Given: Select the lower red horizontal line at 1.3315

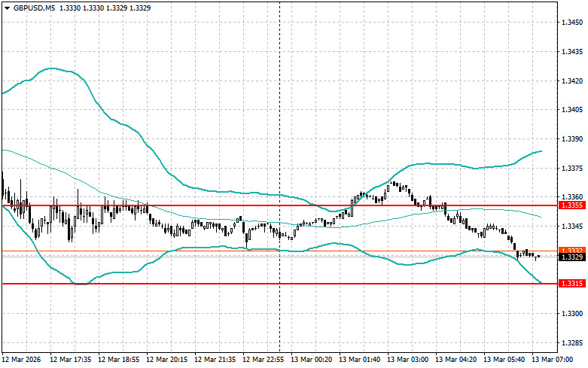Looking at the screenshot, I should point(279,284).
